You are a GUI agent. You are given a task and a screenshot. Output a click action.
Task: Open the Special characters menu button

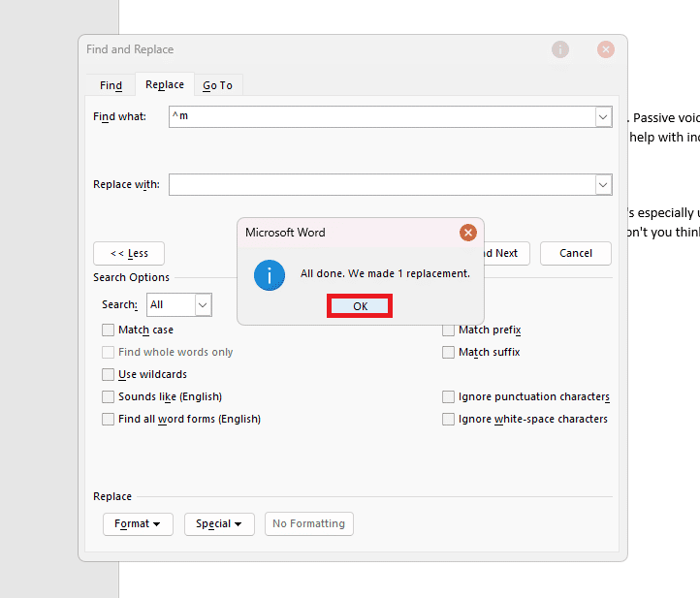219,524
